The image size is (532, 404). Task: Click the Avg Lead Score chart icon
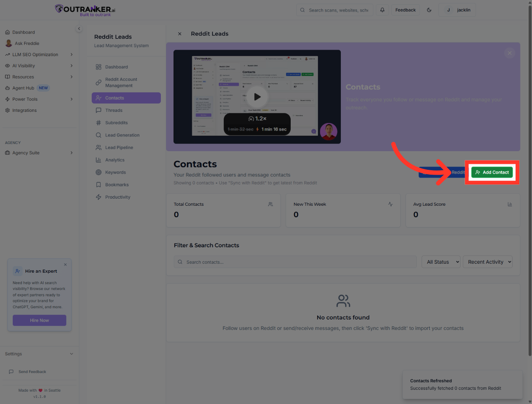[x=510, y=204]
